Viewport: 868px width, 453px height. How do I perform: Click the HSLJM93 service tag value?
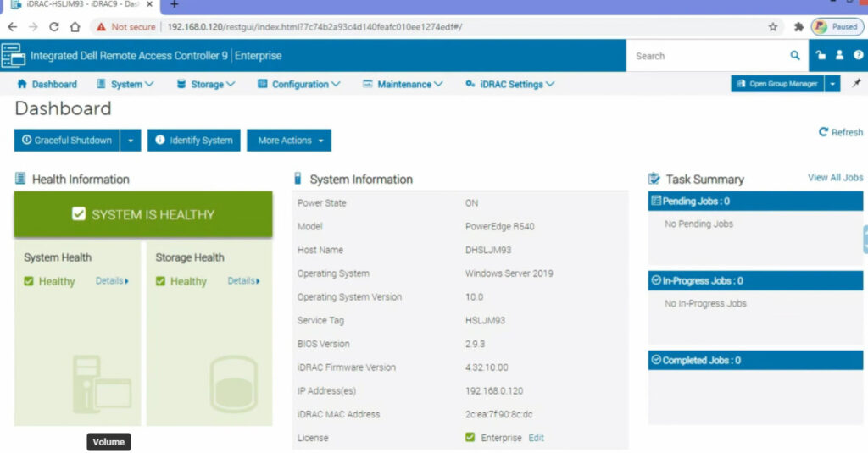485,320
